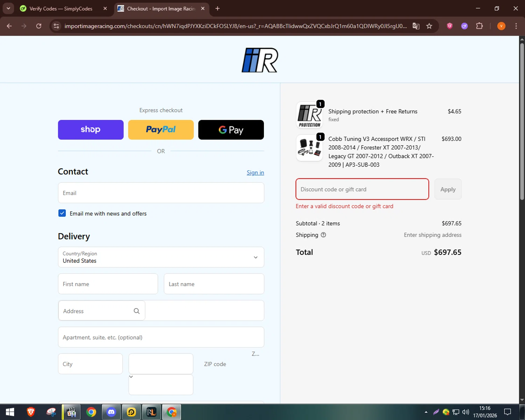Open the yellow circular app in taskbar
The image size is (525, 420).
tap(131, 412)
